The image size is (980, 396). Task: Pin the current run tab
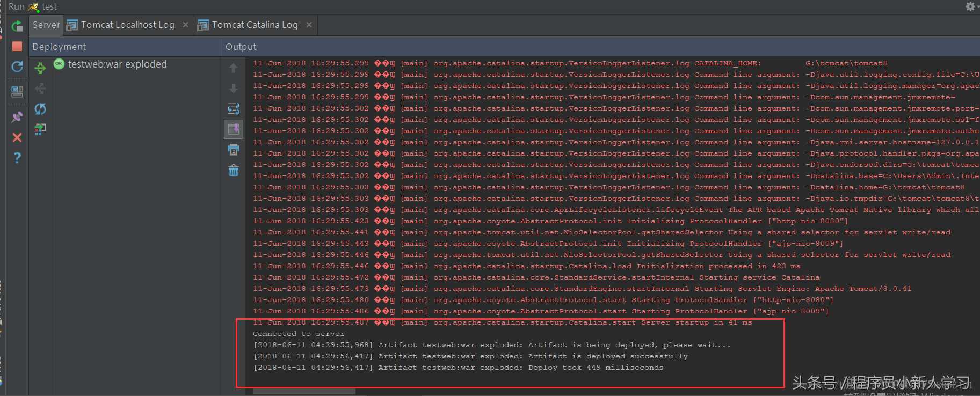17,116
